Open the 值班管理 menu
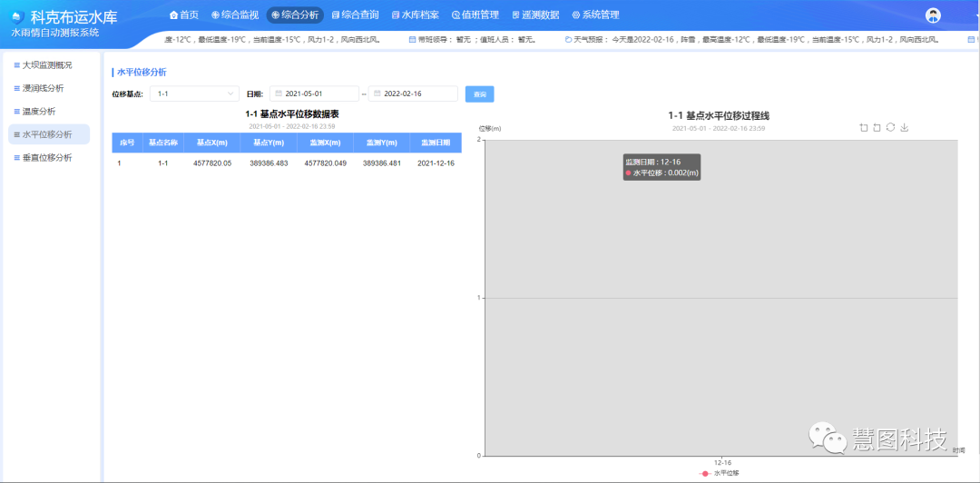This screenshot has width=980, height=483. tap(475, 15)
